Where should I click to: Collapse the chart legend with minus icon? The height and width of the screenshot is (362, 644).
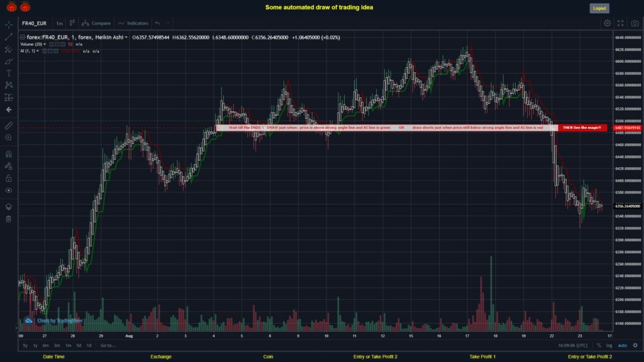click(x=23, y=37)
